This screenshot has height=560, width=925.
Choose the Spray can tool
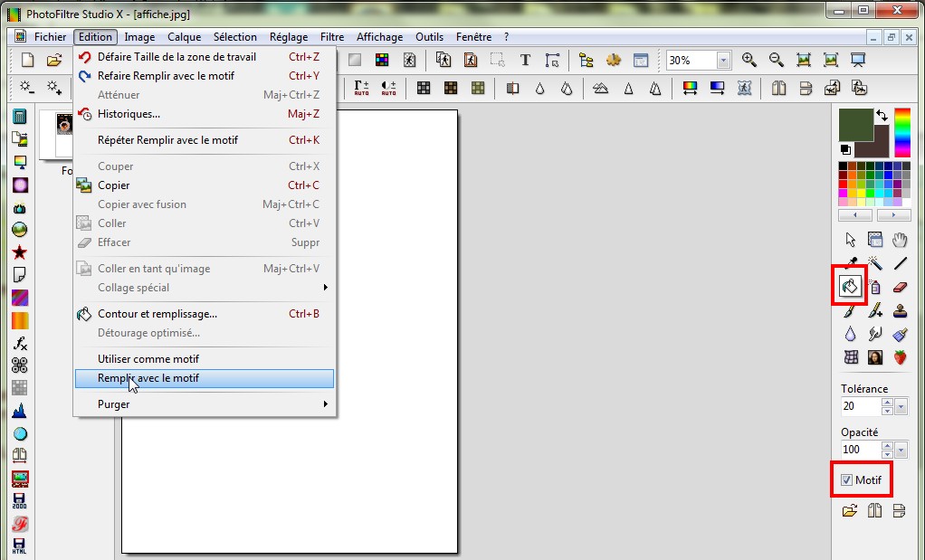(x=875, y=287)
